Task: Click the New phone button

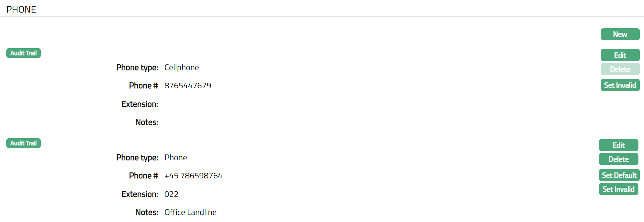Action: click(x=620, y=34)
